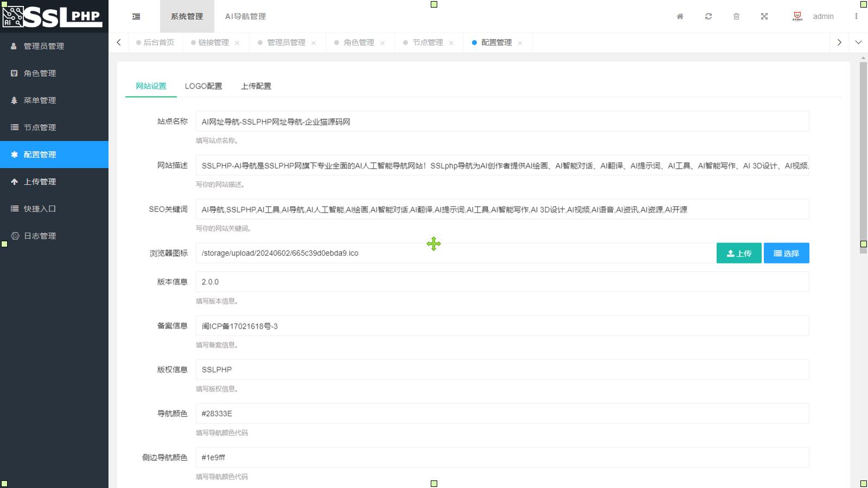The image size is (868, 488).
Task: Click the trash clear-cache icon
Action: point(736,16)
